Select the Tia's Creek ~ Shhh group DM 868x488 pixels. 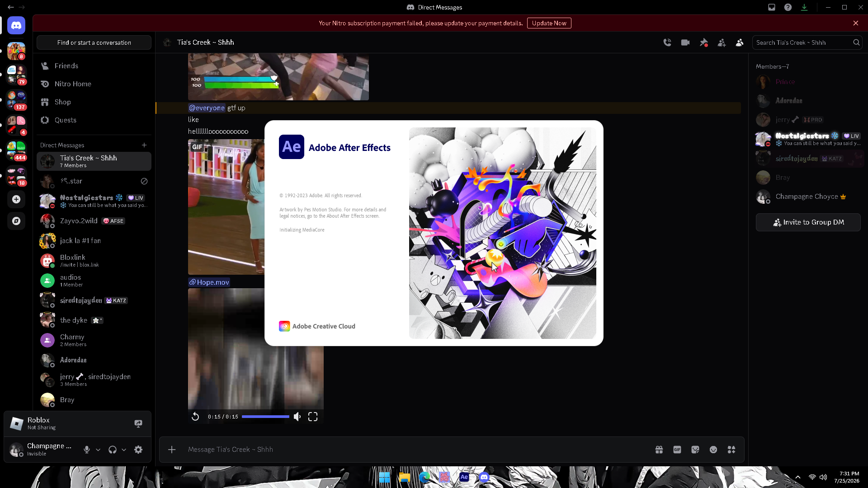(94, 161)
